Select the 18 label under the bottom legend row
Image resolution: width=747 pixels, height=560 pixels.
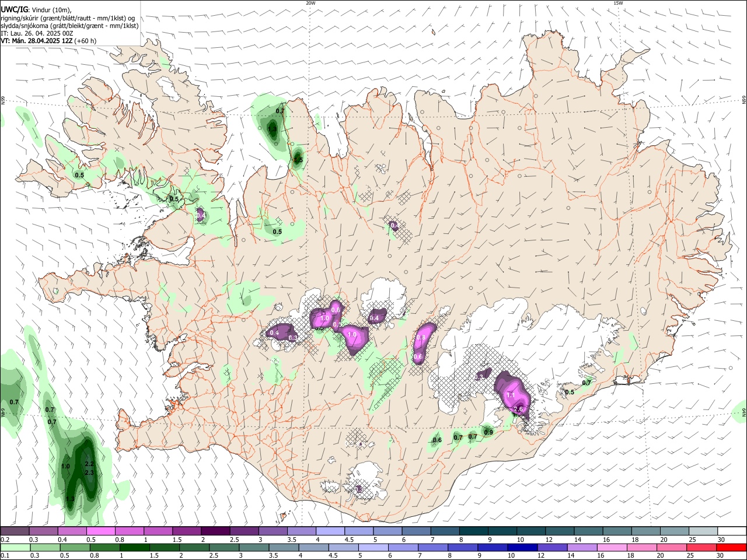pyautogui.click(x=630, y=556)
